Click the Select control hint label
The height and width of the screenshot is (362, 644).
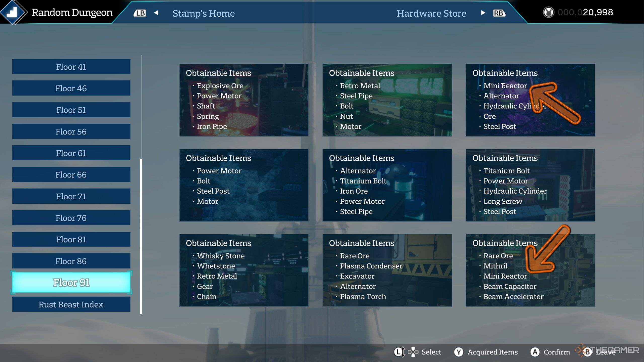coord(431,352)
